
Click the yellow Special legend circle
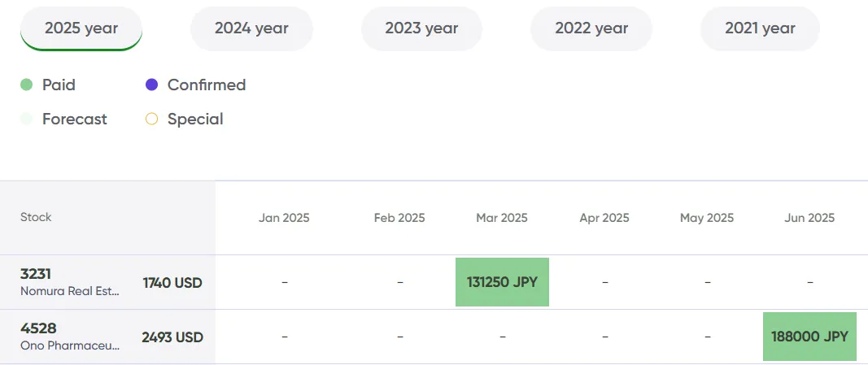pyautogui.click(x=151, y=119)
